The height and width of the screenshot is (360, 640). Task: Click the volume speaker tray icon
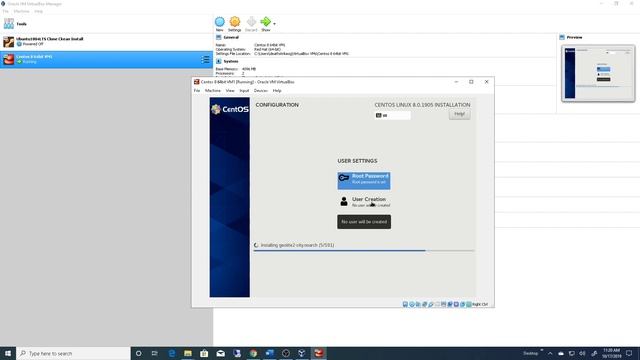(x=582, y=353)
